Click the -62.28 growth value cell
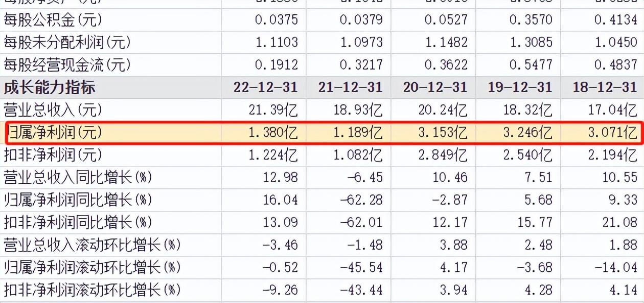Image resolution: width=644 pixels, height=303 pixels. click(361, 200)
